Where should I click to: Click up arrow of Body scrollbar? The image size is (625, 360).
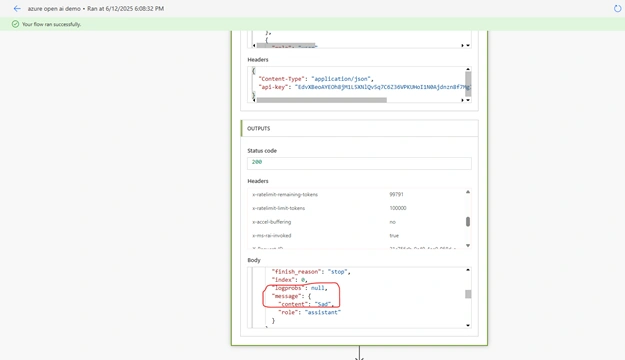(x=468, y=270)
